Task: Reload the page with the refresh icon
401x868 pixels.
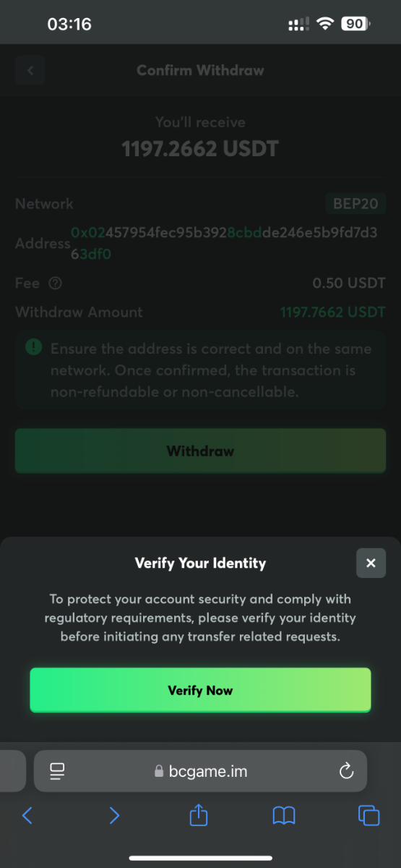Action: [346, 771]
